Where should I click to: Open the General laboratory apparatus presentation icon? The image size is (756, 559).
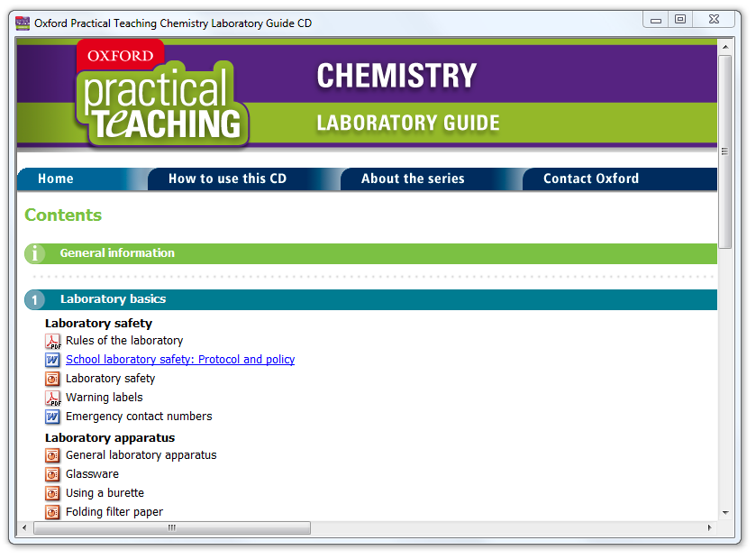(x=52, y=455)
